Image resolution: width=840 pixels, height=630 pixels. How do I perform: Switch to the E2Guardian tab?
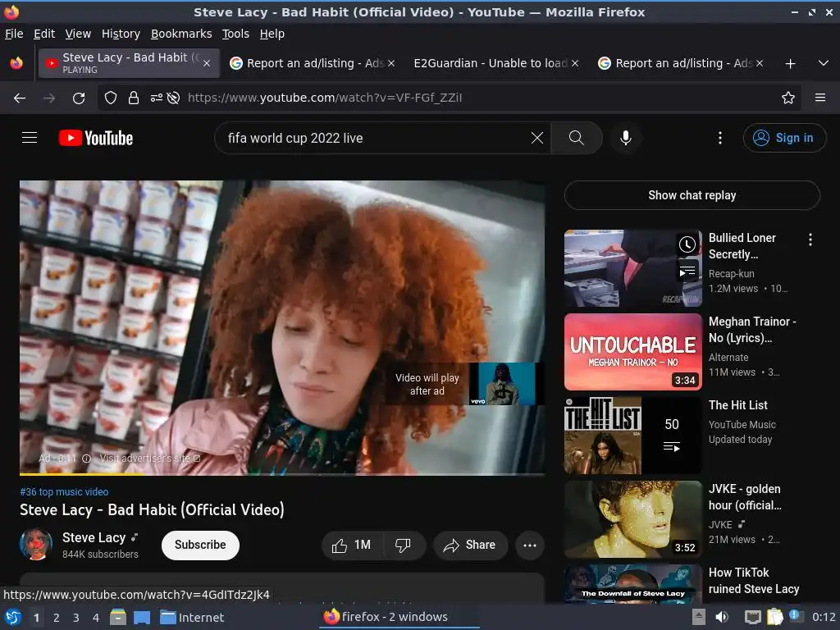click(x=491, y=63)
